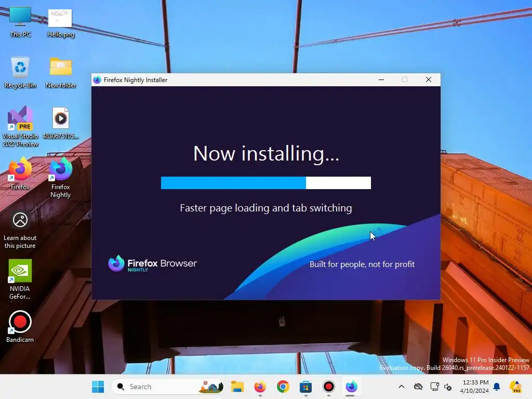Minimize the Firefox Nightly Installer window

click(381, 79)
